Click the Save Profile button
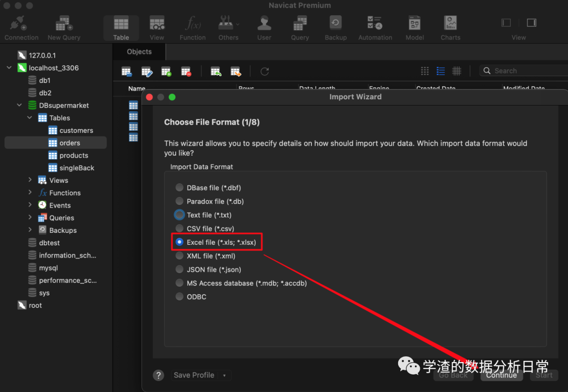 (194, 375)
